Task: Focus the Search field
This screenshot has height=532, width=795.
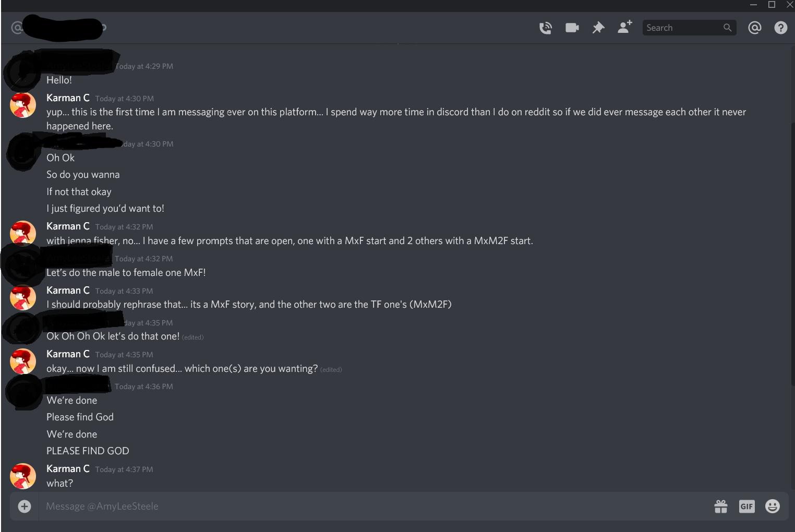Action: [678, 28]
